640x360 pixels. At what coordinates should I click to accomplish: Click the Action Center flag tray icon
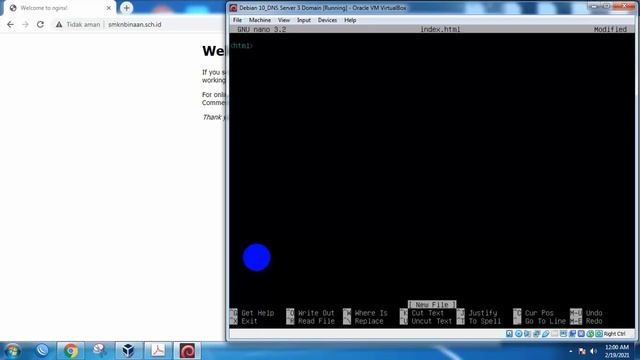tap(582, 351)
